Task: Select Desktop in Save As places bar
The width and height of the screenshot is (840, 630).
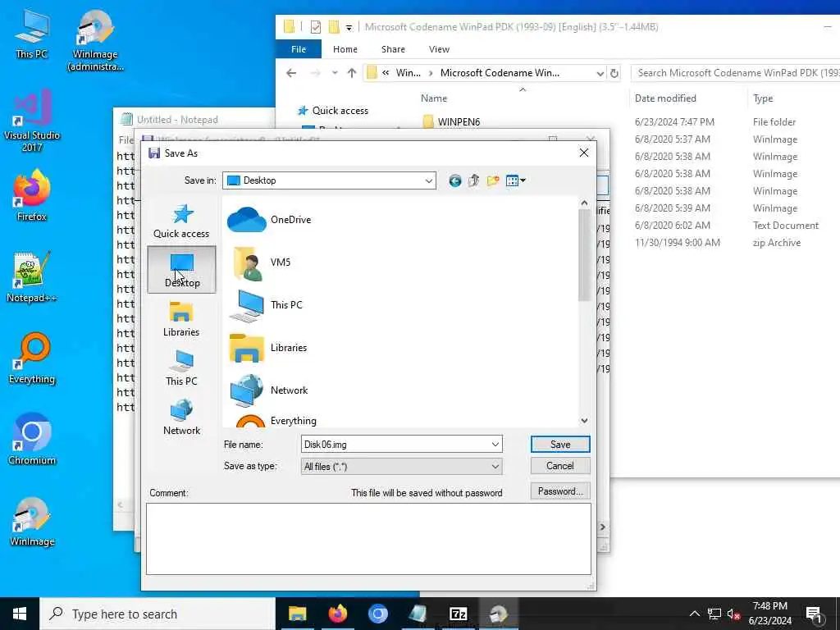Action: [181, 270]
